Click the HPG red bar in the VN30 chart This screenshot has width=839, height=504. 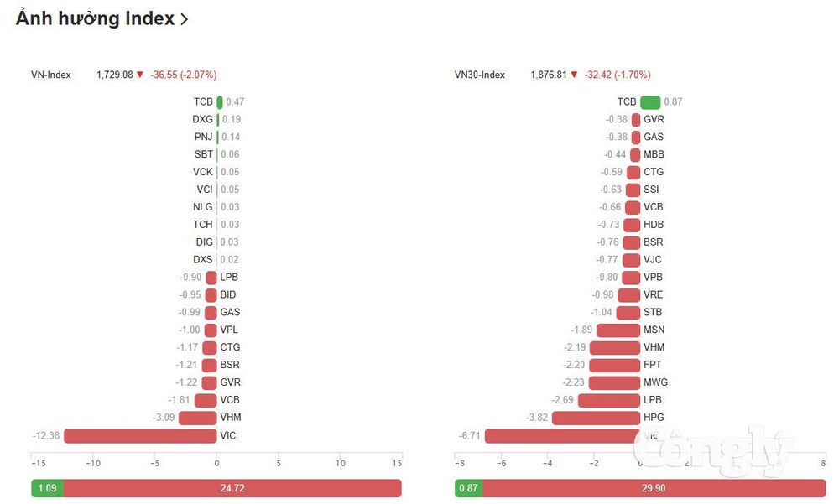596,418
